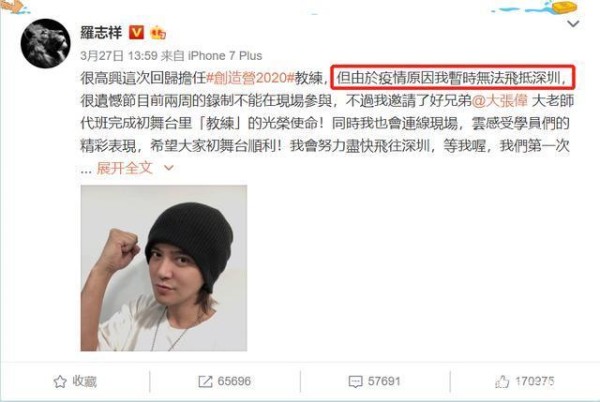This screenshot has width=600, height=402.
Task: Click the 170375 likes count
Action: 534,381
